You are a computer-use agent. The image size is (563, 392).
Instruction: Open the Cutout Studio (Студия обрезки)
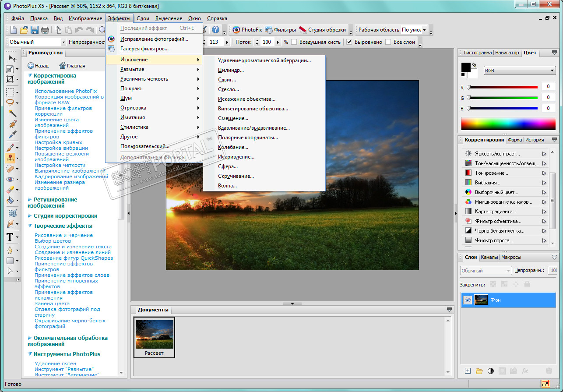point(322,30)
